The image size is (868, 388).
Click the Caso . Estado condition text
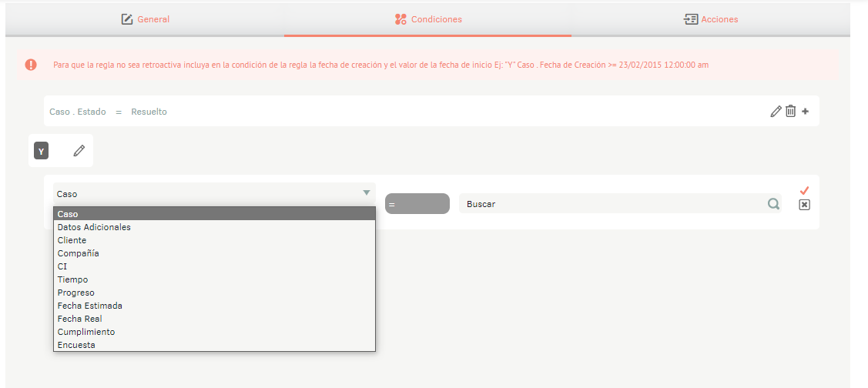click(78, 112)
